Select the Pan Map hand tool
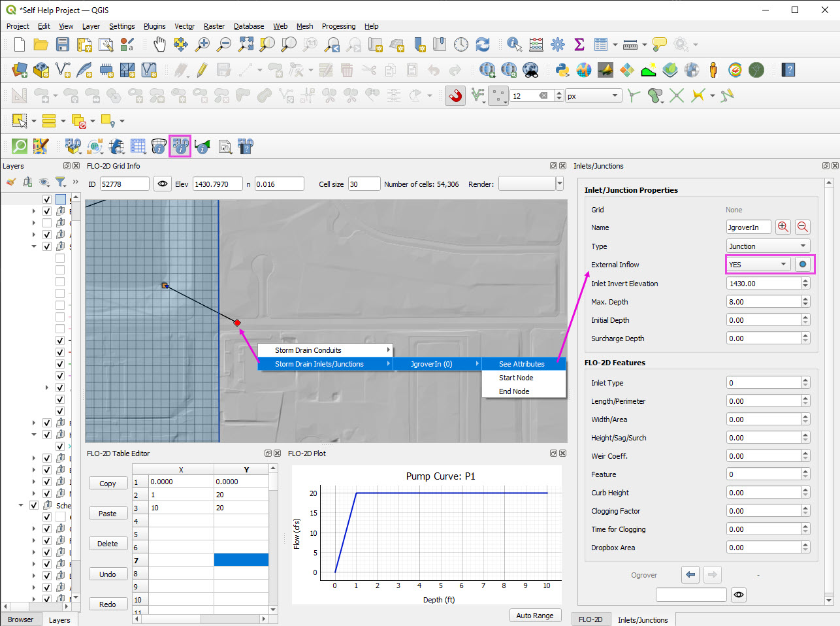 [159, 44]
